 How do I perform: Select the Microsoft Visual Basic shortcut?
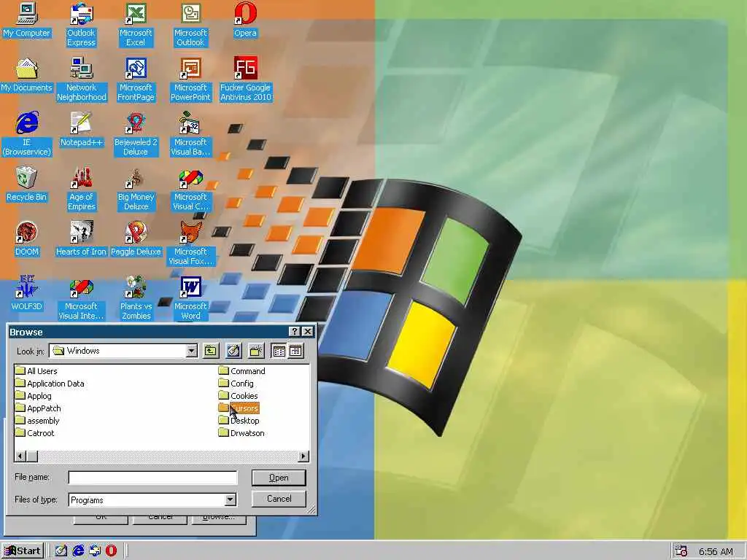(x=190, y=134)
